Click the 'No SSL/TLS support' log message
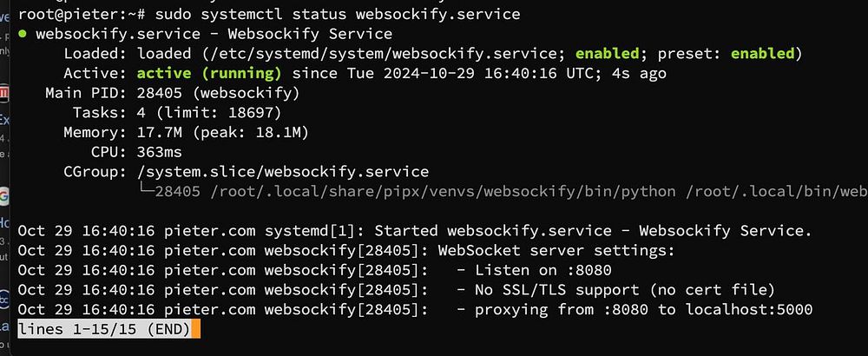Viewport: 868px width, 356px height. 625,289
